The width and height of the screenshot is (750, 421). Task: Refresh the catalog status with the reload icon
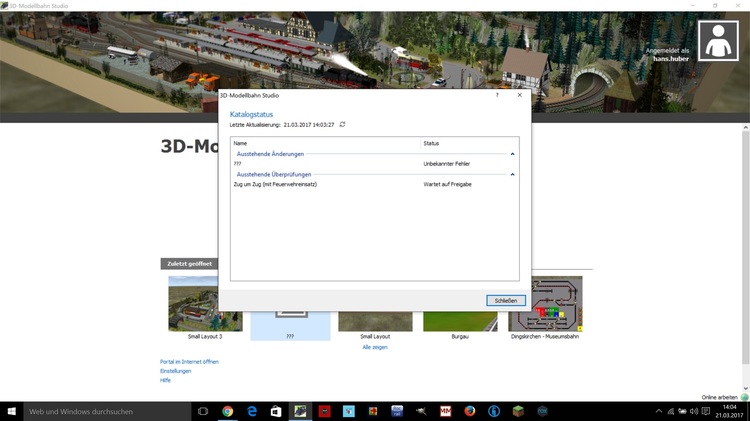(x=342, y=124)
